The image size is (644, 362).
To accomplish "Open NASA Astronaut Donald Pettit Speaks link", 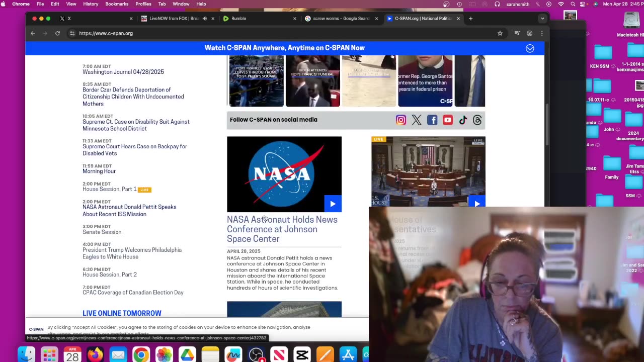I will pos(129,211).
